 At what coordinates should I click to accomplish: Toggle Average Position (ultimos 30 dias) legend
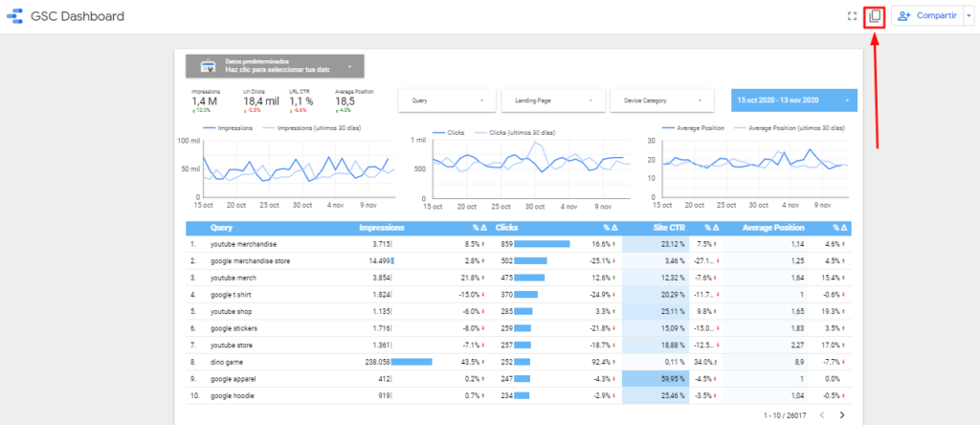click(788, 128)
